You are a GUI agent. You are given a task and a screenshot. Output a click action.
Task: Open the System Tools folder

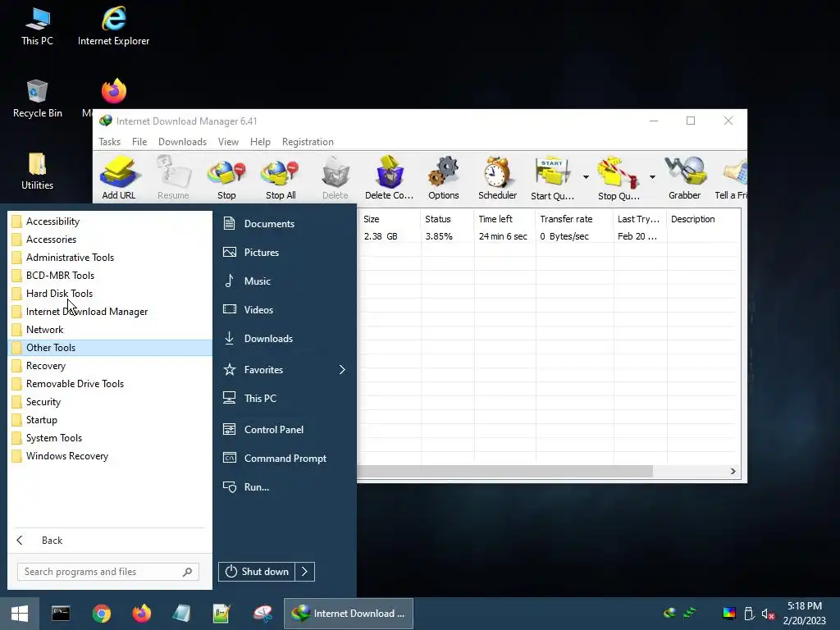[x=111, y=438]
